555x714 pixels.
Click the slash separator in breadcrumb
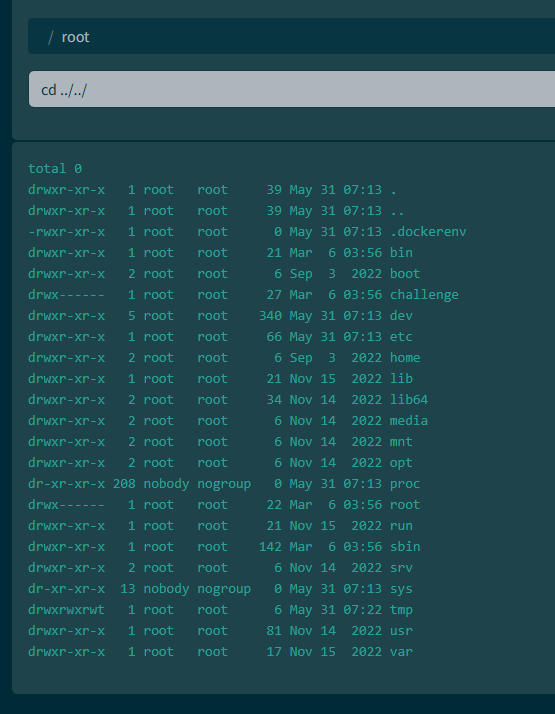click(x=51, y=37)
